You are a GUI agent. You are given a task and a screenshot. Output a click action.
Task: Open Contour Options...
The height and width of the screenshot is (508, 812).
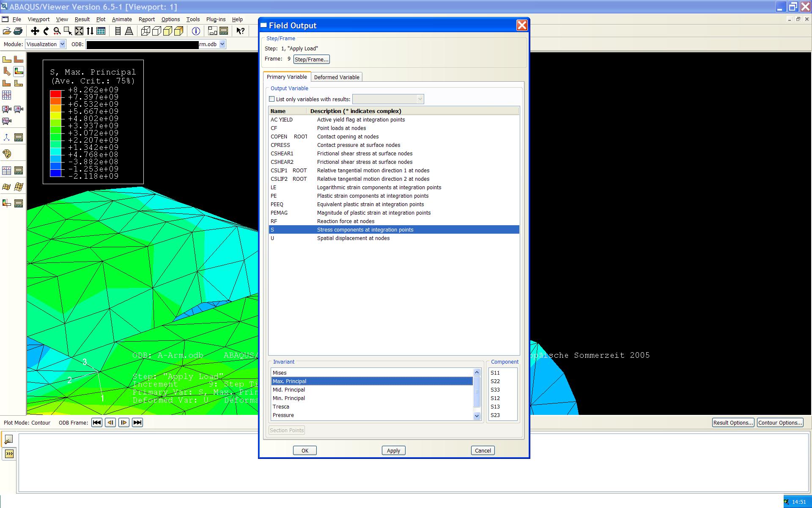click(x=780, y=422)
